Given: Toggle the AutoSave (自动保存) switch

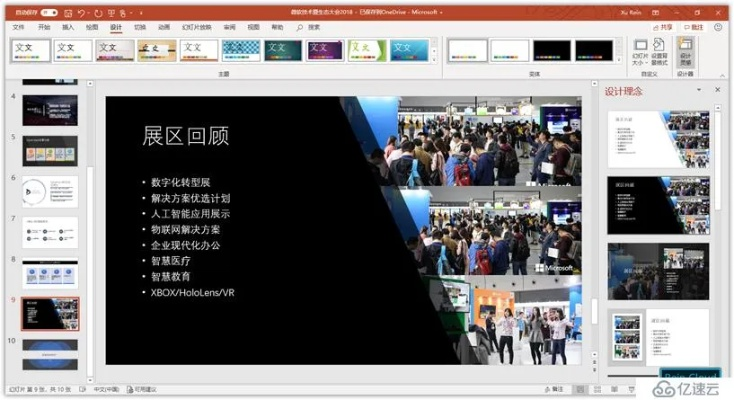Looking at the screenshot, I should coord(49,12).
